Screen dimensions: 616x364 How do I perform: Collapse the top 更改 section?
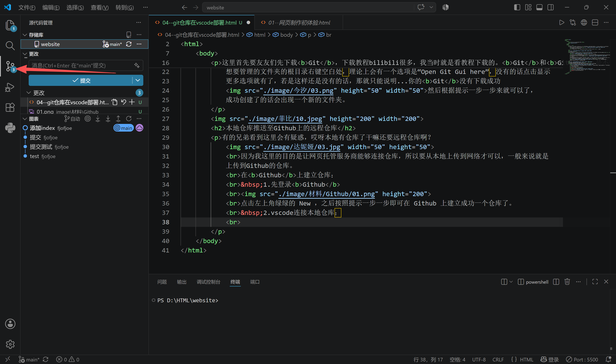pos(25,54)
